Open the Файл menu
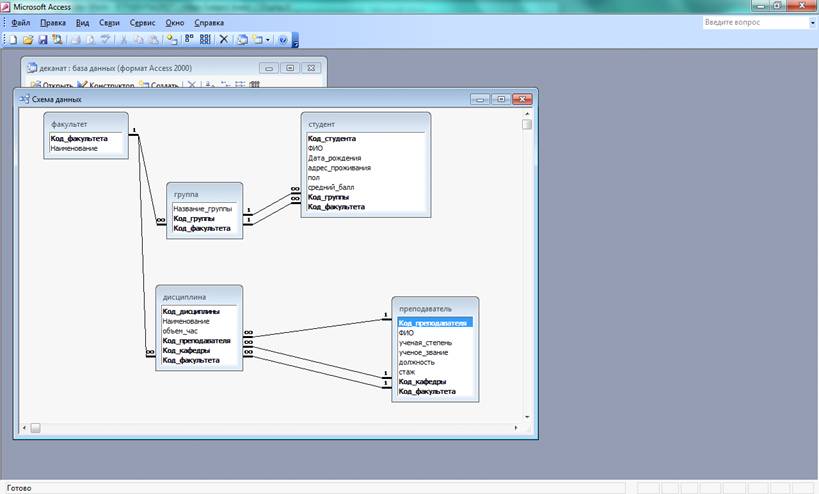 click(19, 22)
